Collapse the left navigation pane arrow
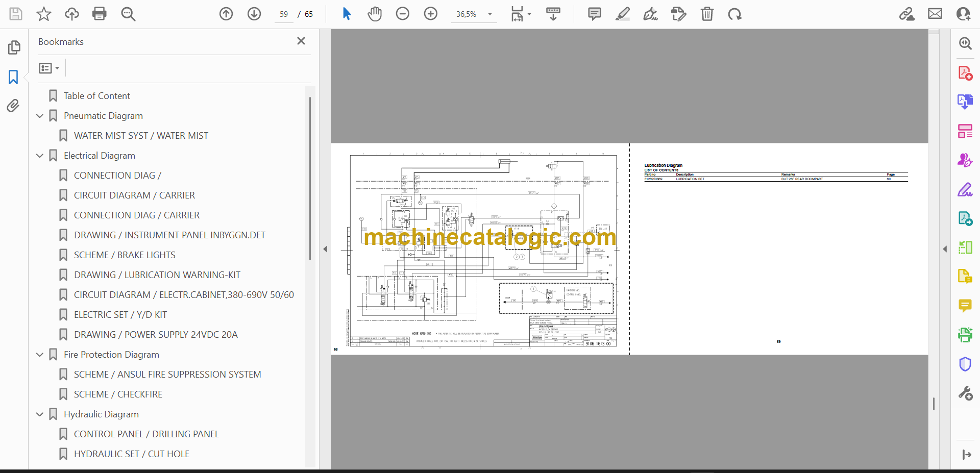 point(325,249)
